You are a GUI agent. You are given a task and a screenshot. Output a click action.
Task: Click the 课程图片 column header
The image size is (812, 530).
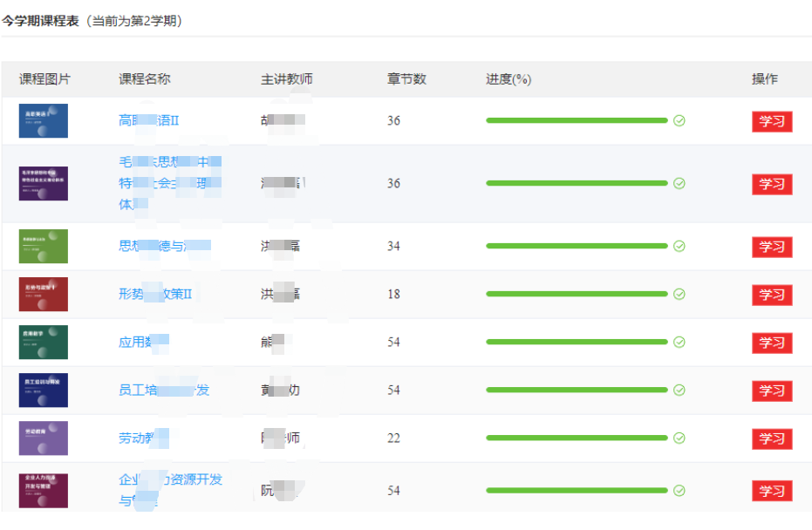coord(44,79)
